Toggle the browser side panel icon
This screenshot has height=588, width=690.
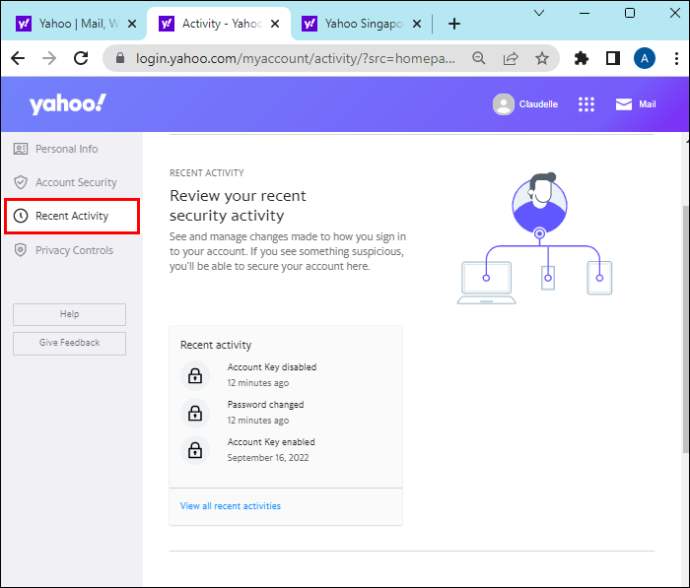(x=613, y=58)
